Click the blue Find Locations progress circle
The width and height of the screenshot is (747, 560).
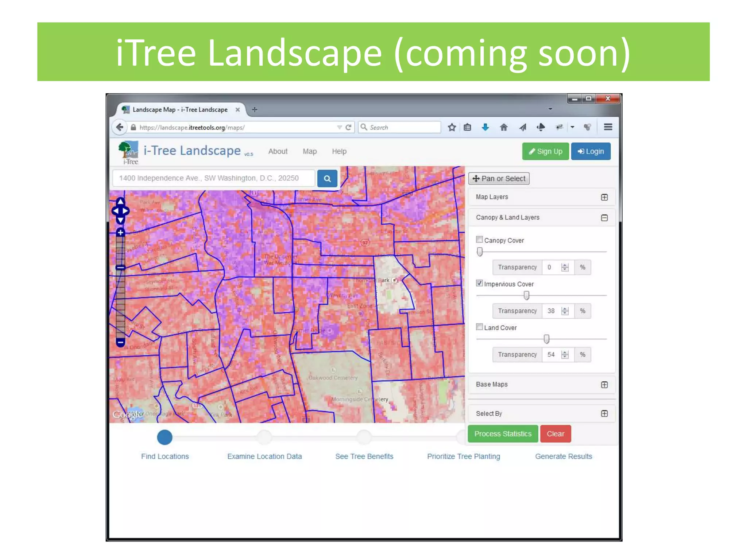point(165,437)
